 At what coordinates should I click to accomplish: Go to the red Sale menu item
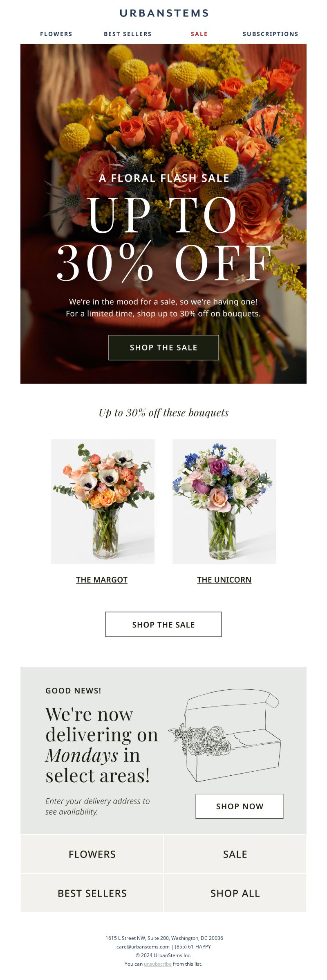pos(199,34)
